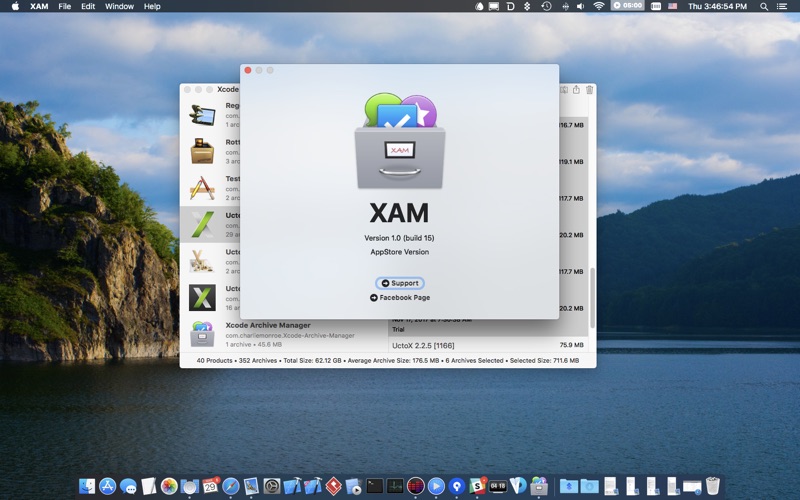Select the Test product with Xcode-instruments icon
Viewport: 800px width, 500px height.
point(203,188)
